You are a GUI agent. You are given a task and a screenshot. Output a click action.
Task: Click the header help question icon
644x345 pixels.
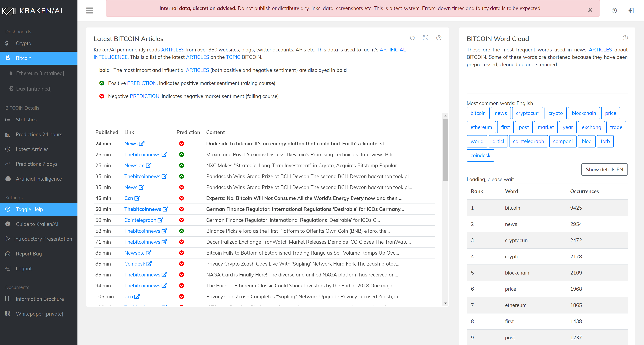[614, 10]
